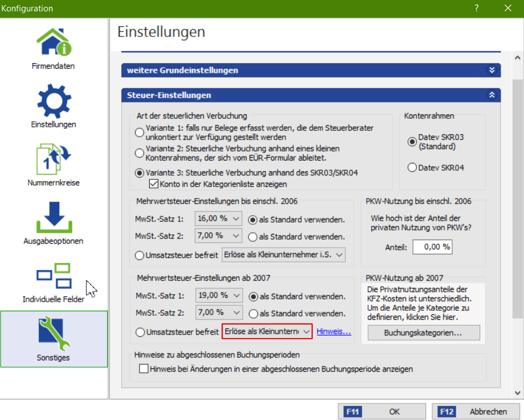Viewport: 524px width, 420px height.
Task: Open the Hinweis... link
Action: tap(334, 332)
